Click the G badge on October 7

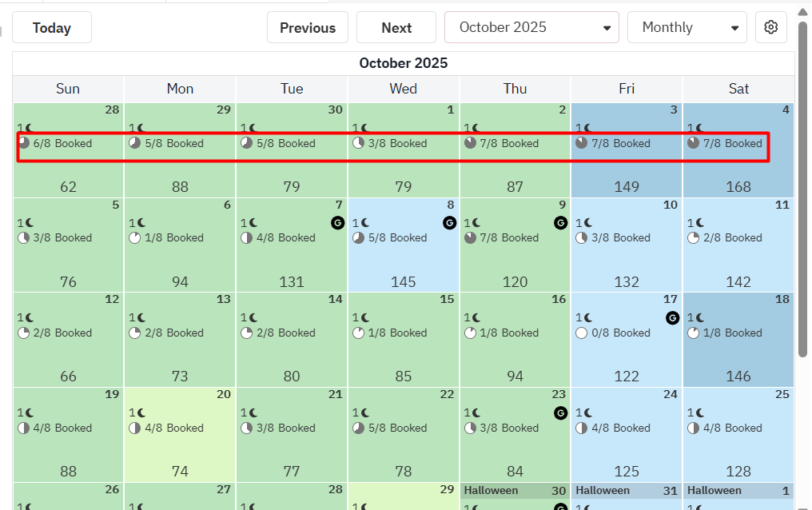coord(337,223)
